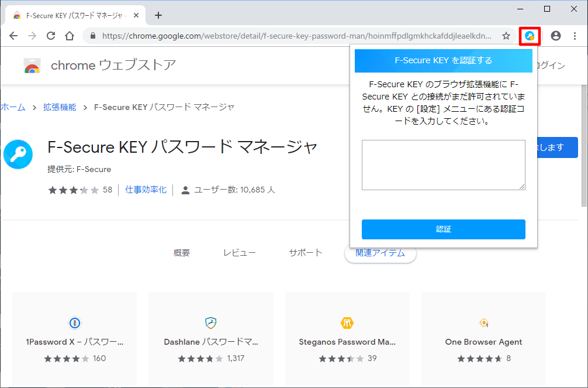Open the One Browser Agent icon
This screenshot has width=588, height=388.
(483, 322)
